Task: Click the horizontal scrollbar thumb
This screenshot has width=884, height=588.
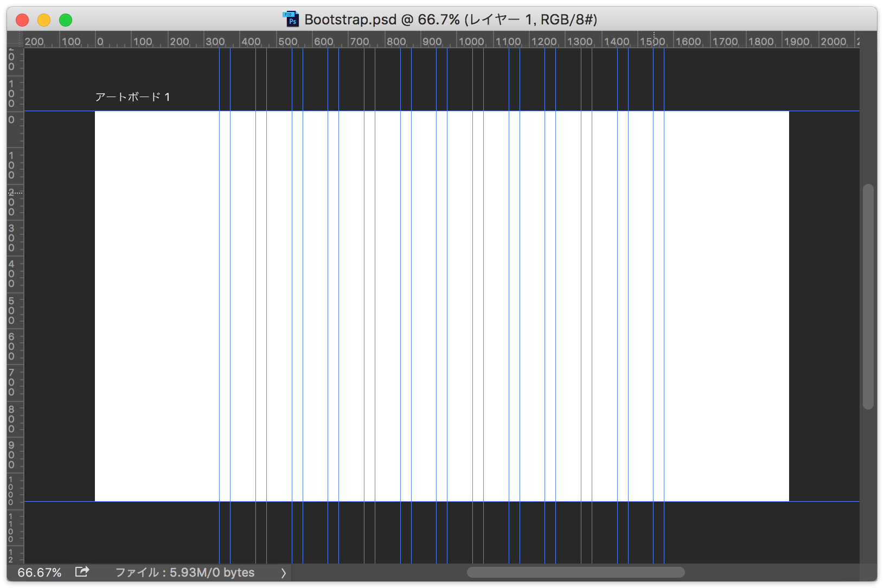Action: coord(575,572)
